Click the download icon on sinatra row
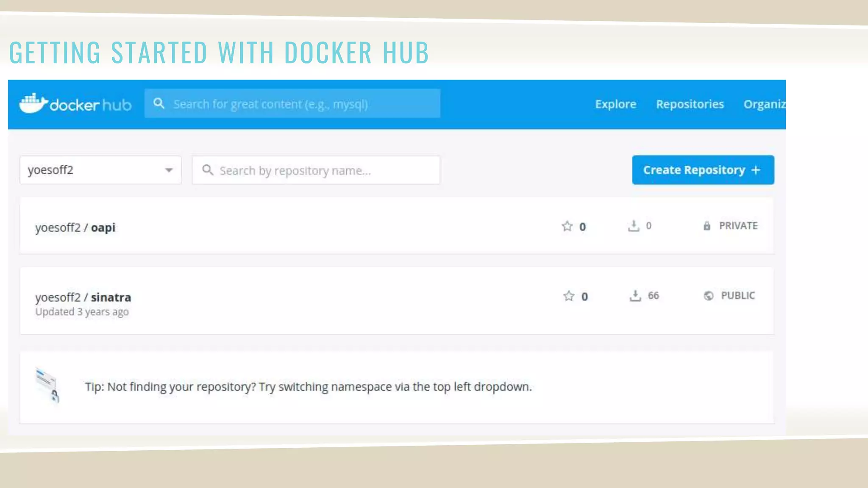The height and width of the screenshot is (488, 868). point(635,295)
